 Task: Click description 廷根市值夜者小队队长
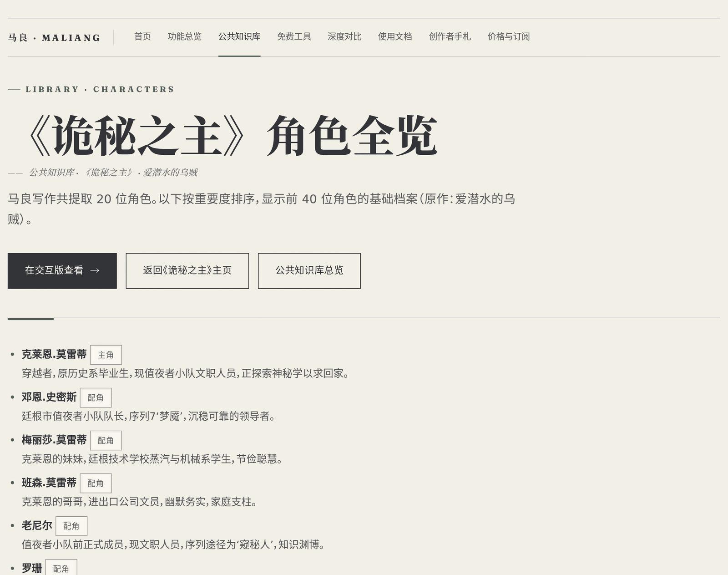click(148, 416)
